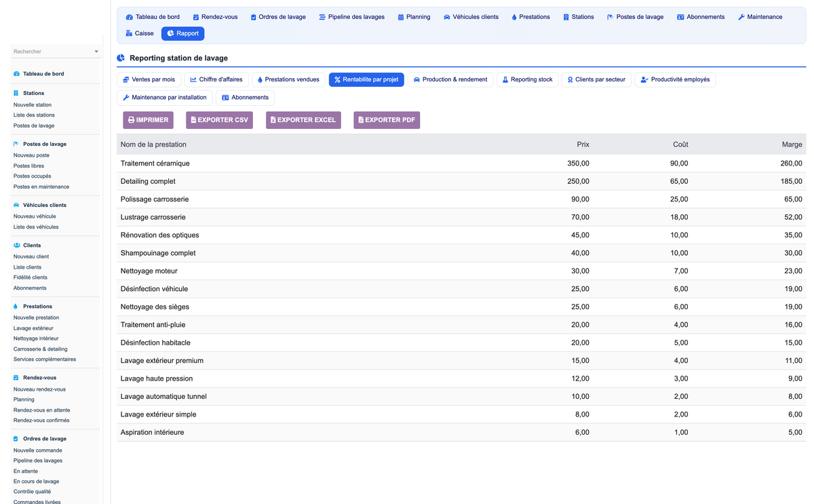Screen dimensions: 814x504
Task: Select the Lavage haute pression row
Action: click(461, 379)
